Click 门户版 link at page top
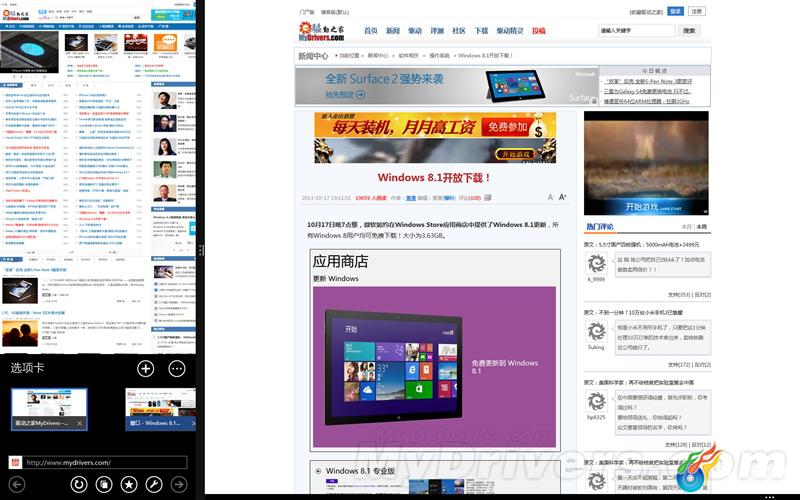The height and width of the screenshot is (500, 800). point(307,12)
